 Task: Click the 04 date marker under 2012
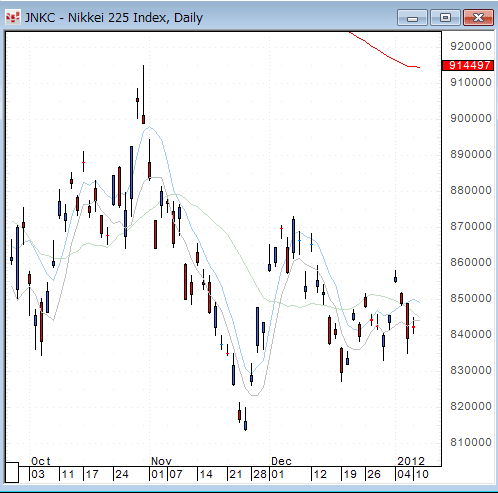404,474
